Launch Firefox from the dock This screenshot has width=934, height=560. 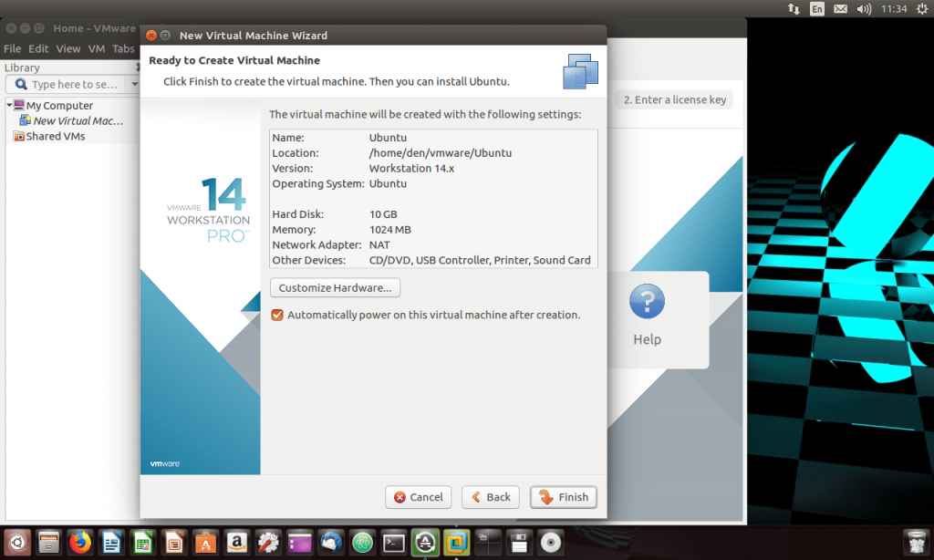point(80,543)
